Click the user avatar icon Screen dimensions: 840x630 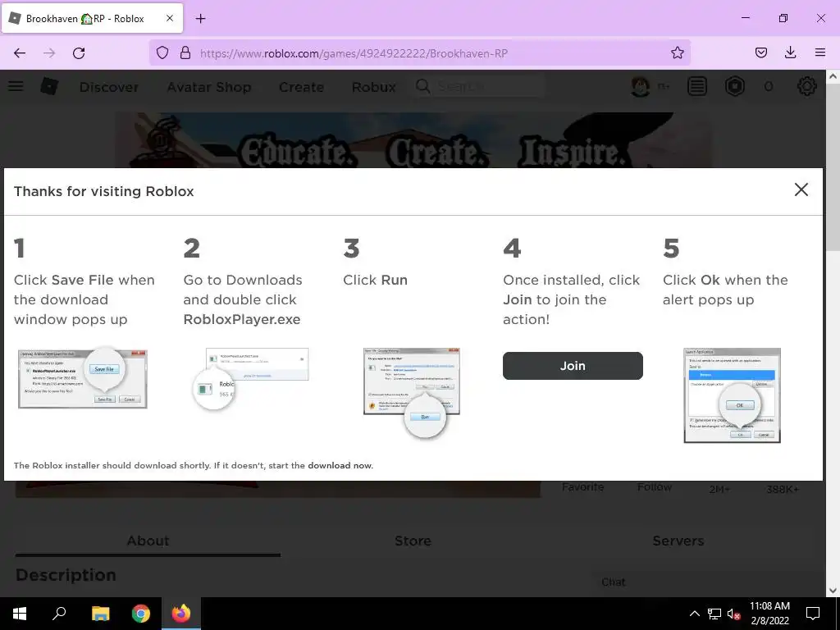[640, 86]
